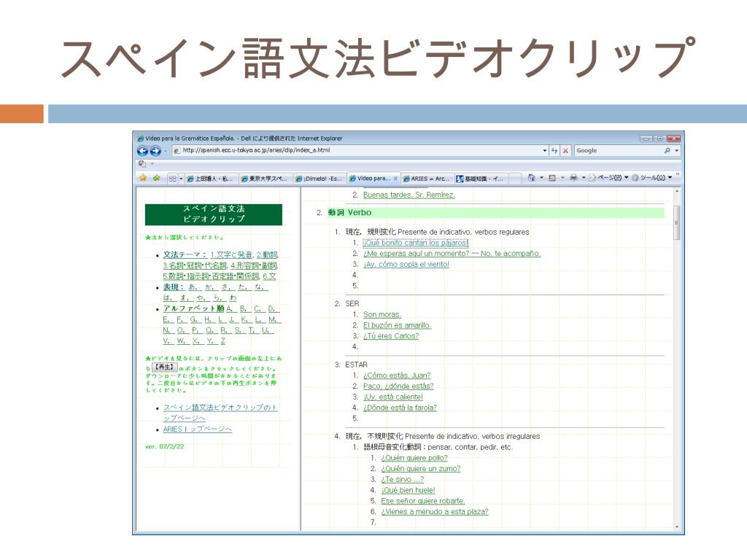The width and height of the screenshot is (747, 560).
Task: Click the 【再生】 play button in sidebar
Action: [164, 367]
